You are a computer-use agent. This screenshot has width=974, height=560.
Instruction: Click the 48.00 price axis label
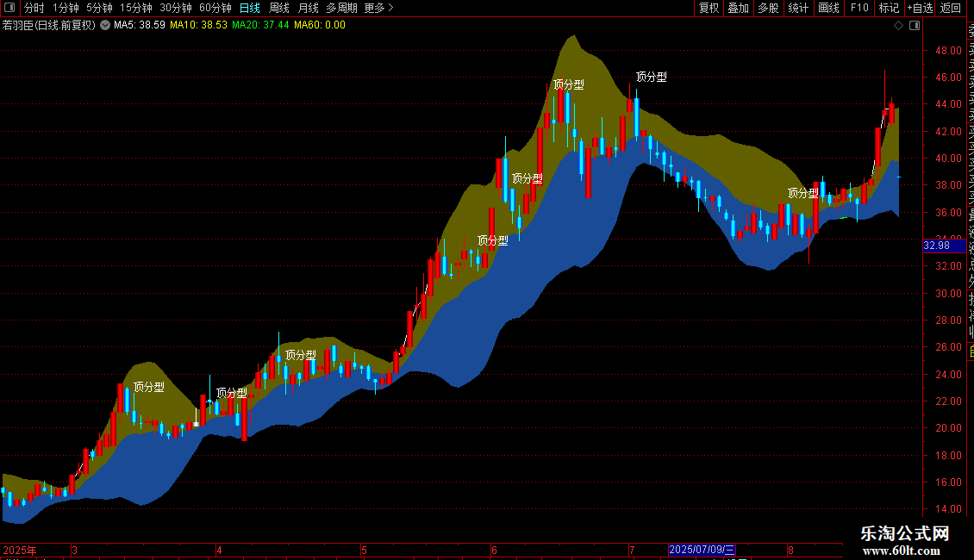948,50
